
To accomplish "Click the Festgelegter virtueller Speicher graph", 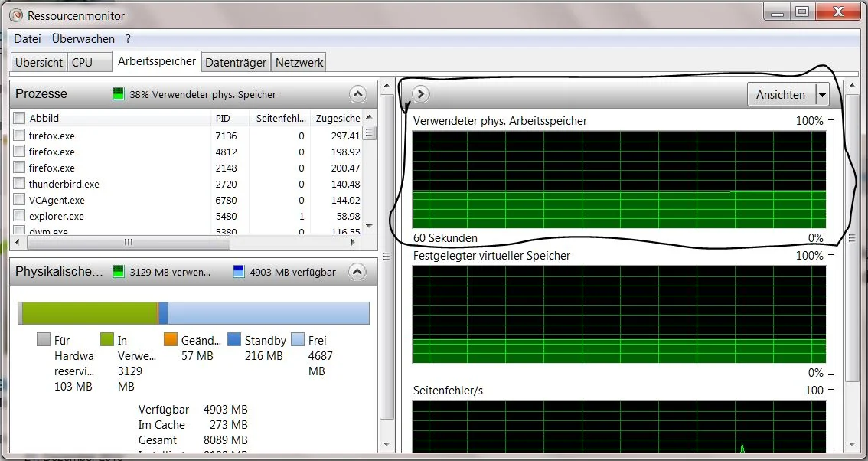I will pyautogui.click(x=619, y=314).
